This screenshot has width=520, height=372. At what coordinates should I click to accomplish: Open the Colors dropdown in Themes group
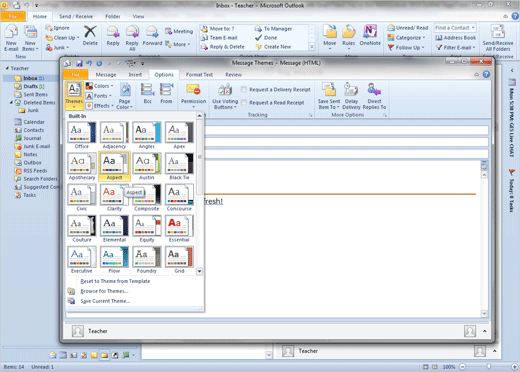point(99,86)
